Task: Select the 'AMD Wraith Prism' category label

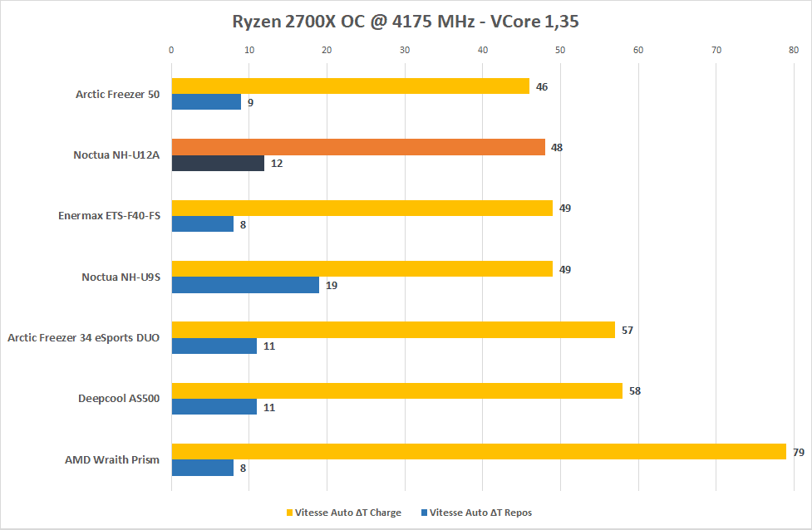Action: pyautogui.click(x=112, y=459)
